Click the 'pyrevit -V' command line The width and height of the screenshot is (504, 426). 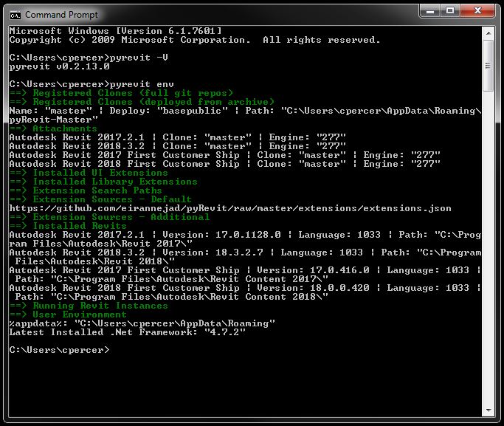tap(89, 58)
